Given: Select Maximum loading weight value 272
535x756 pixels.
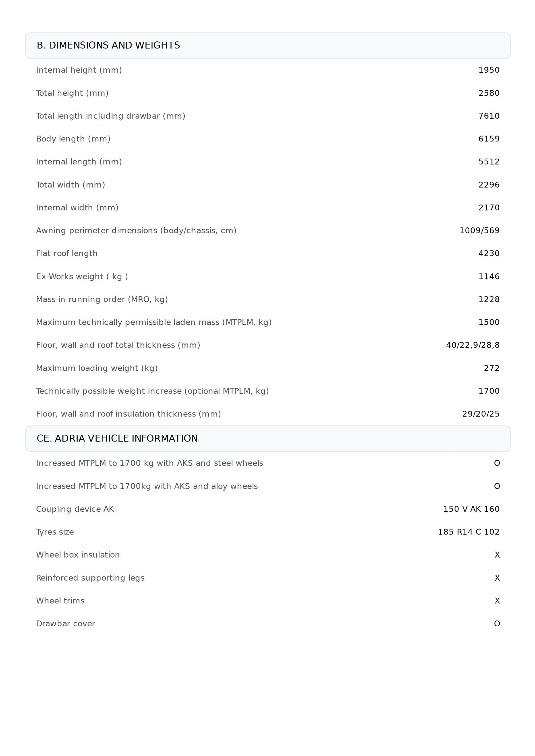Looking at the screenshot, I should click(x=492, y=368).
